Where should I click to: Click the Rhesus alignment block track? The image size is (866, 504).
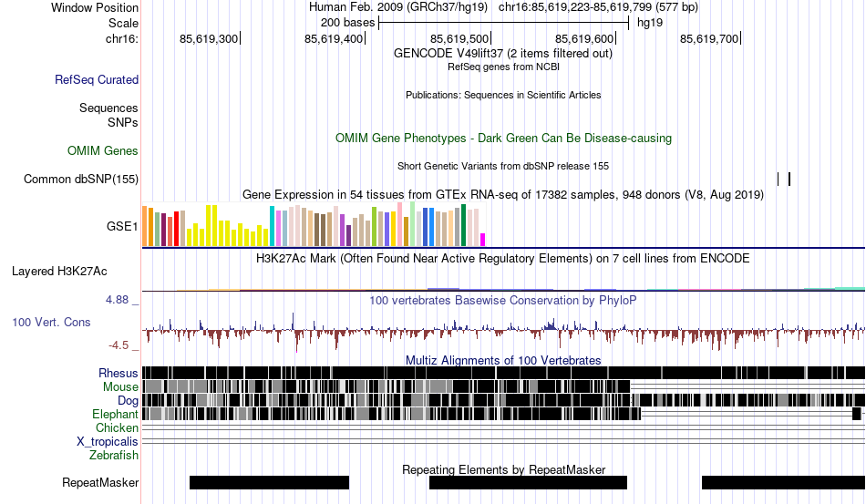(504, 373)
